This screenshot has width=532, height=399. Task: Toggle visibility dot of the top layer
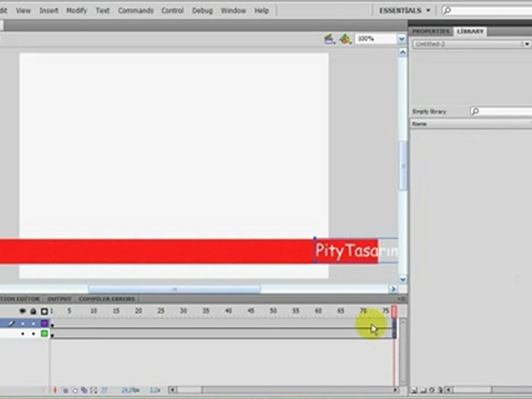pos(23,324)
